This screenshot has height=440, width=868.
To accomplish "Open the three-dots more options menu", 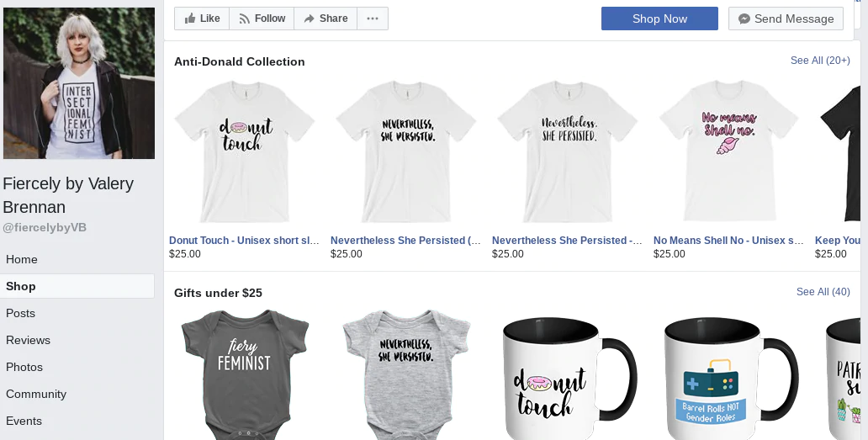I will click(373, 19).
